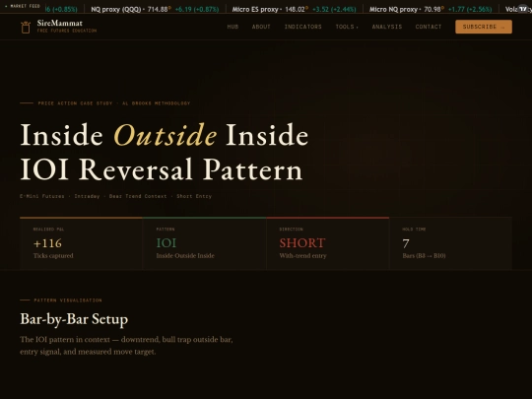Screen dimensions: 532x399
Task: Go to the Contact page
Action: [x=429, y=27]
